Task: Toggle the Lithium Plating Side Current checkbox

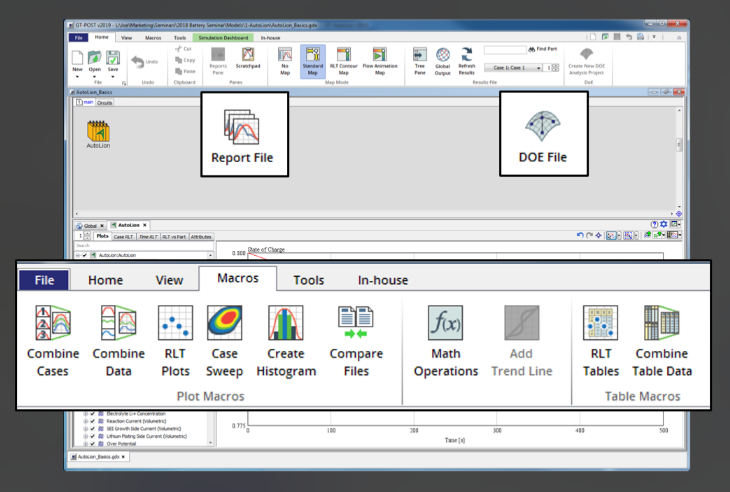Action: [x=93, y=434]
